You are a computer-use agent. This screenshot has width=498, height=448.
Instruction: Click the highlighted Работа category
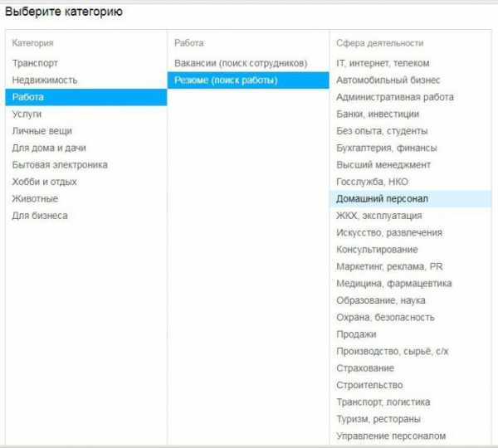[x=86, y=97]
